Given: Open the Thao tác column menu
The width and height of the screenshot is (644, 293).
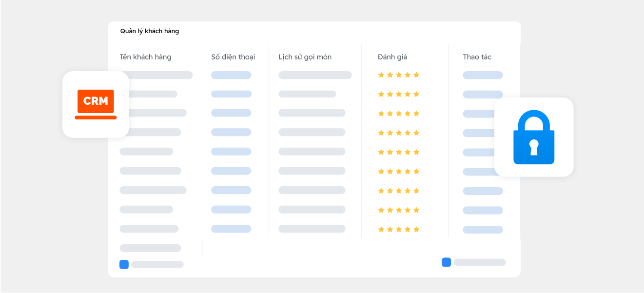Looking at the screenshot, I should click(x=477, y=57).
